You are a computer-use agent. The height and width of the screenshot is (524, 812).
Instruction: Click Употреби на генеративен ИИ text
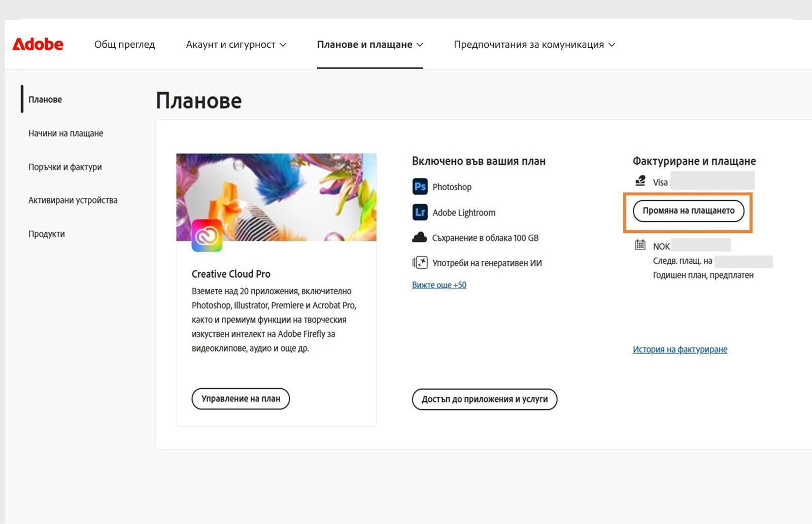click(487, 263)
